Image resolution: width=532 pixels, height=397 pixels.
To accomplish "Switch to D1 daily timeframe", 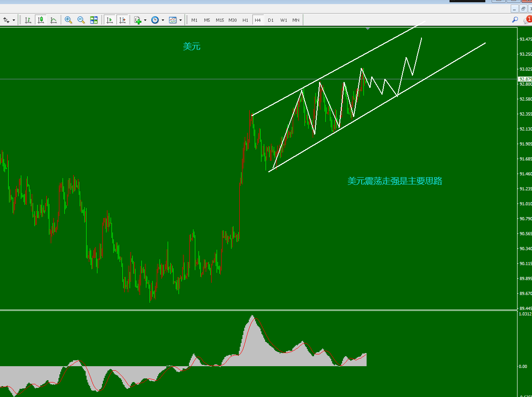I will tap(271, 20).
